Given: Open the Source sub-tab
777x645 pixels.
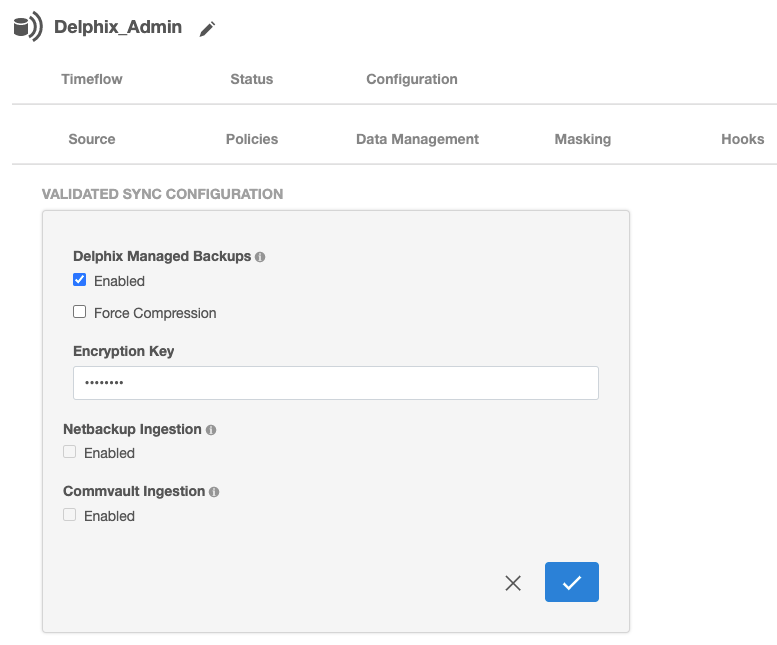Looking at the screenshot, I should coord(92,139).
